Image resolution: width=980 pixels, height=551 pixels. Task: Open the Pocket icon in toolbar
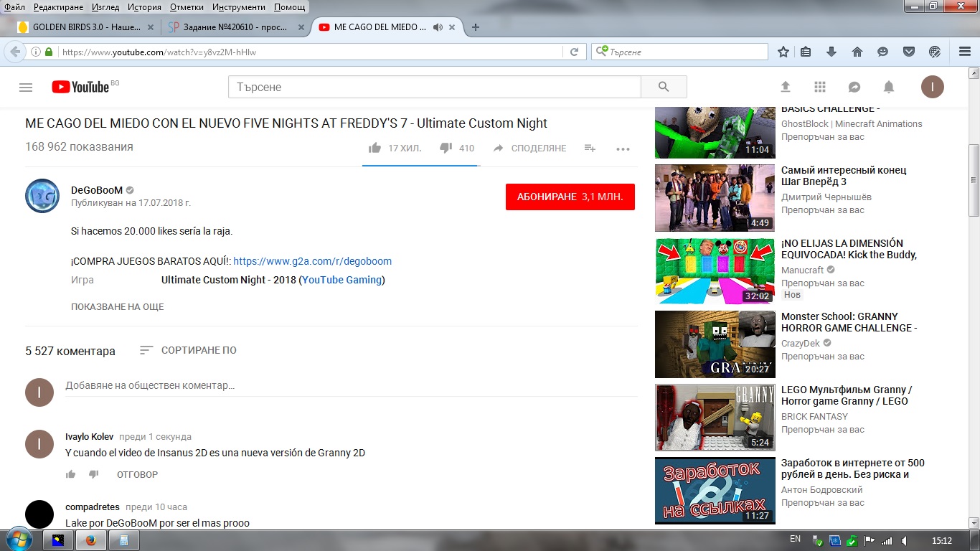[x=908, y=52]
